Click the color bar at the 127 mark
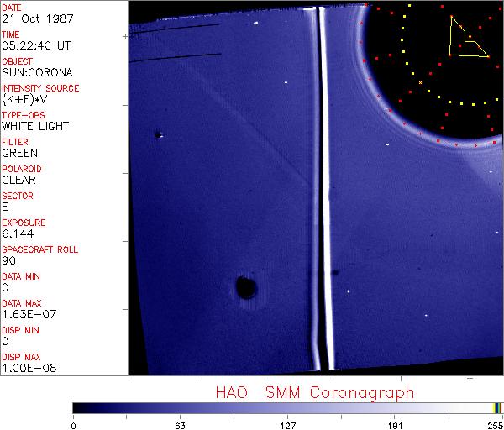504x430 pixels. (287, 408)
